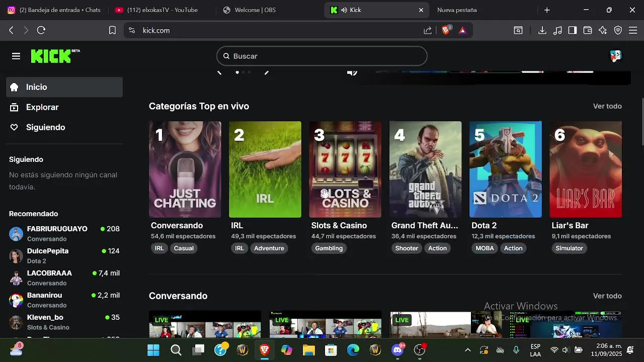Show hidden system tray icons
644x362 pixels.
pyautogui.click(x=467, y=350)
